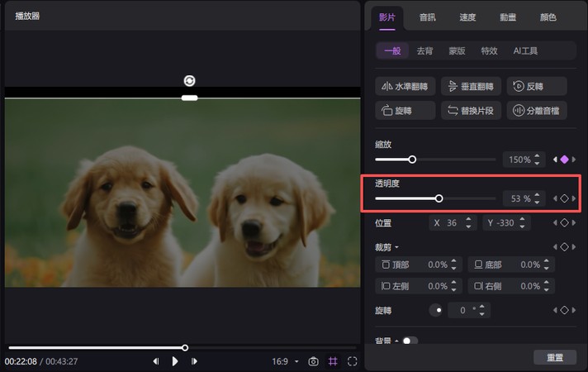Select the 去背 sub-tab
Image resolution: width=588 pixels, height=372 pixels.
coord(424,50)
